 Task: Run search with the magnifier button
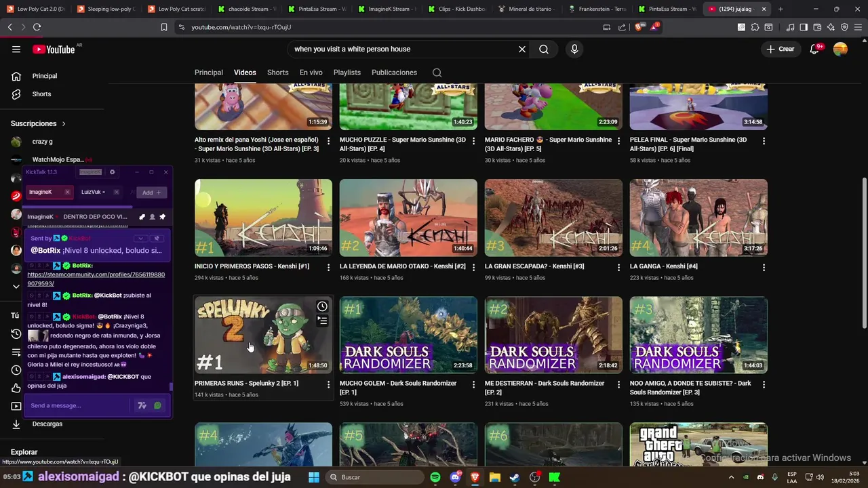544,49
